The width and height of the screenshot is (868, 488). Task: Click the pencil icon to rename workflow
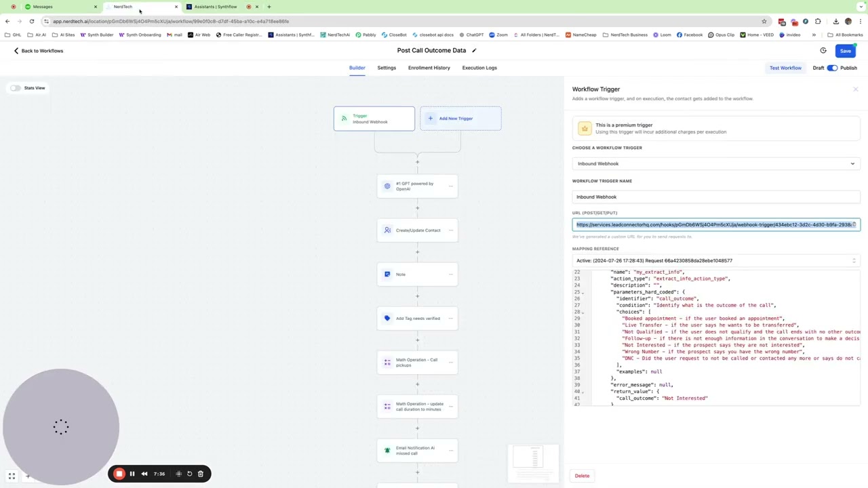474,50
